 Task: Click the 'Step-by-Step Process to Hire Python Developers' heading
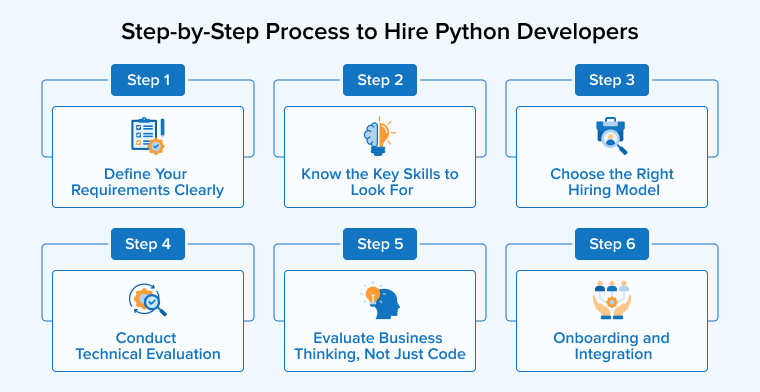point(380,32)
